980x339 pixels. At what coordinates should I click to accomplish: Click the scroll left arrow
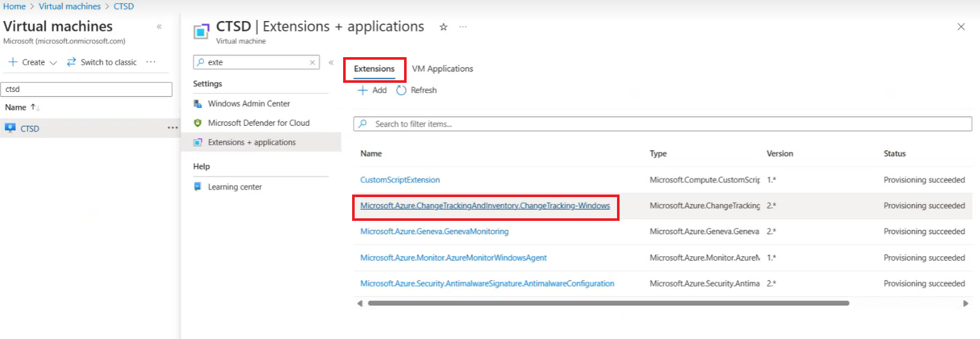(360, 303)
